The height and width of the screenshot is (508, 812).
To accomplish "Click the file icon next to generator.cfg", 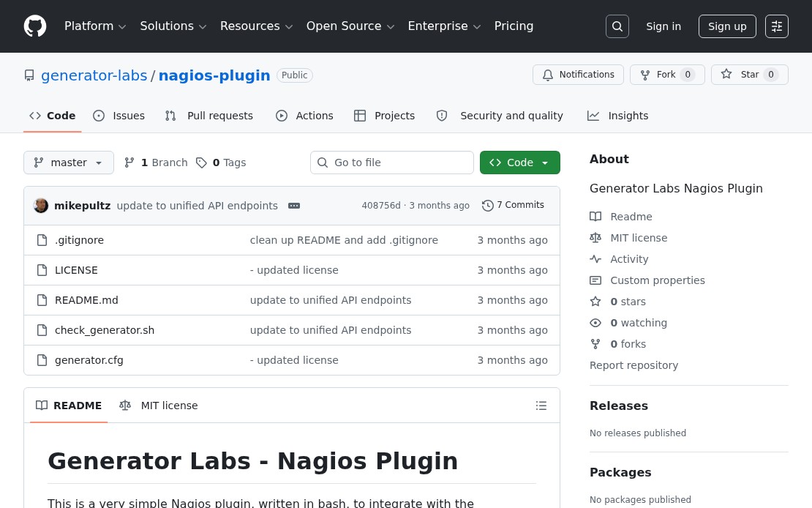I will point(42,360).
